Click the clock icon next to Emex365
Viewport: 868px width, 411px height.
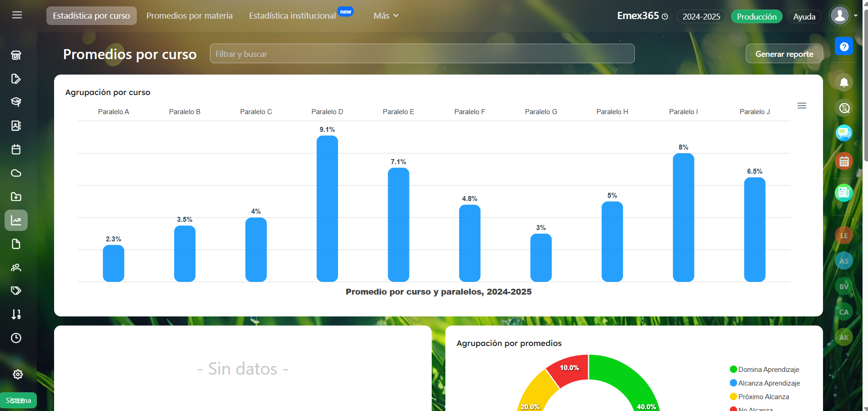(x=665, y=16)
